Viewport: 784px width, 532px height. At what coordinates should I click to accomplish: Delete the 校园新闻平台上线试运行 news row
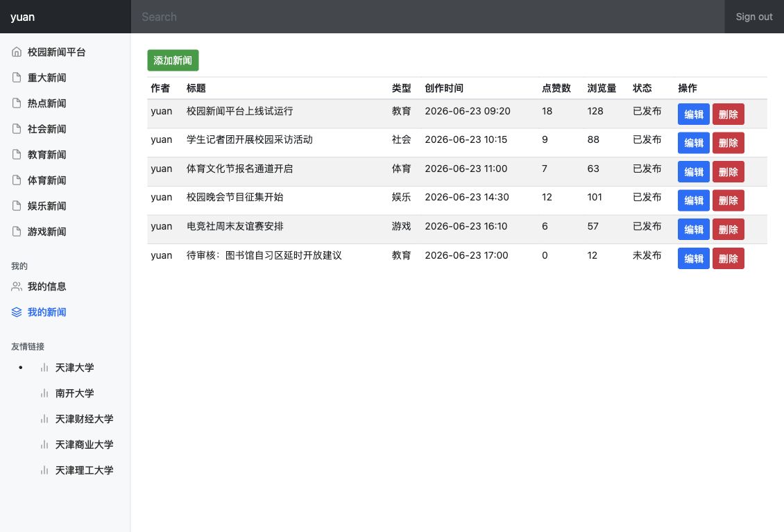(728, 114)
